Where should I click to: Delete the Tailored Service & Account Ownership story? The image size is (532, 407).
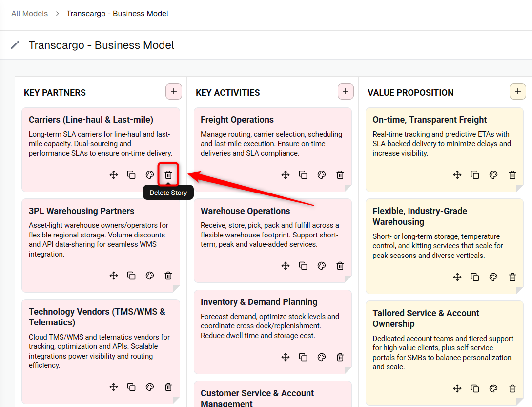pos(512,388)
